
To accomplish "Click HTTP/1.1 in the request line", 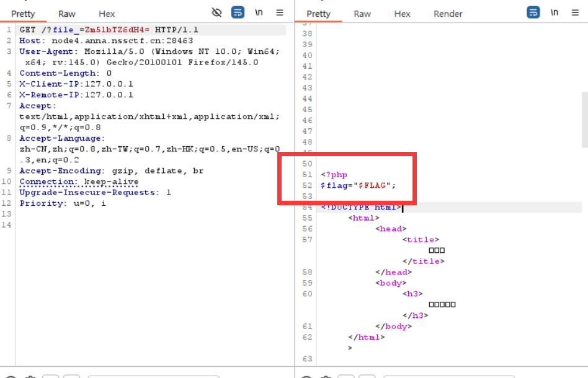I will [177, 30].
